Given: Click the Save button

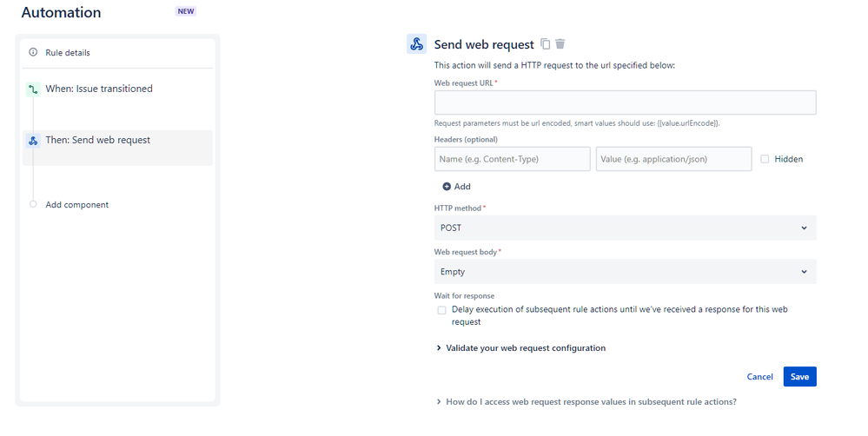Looking at the screenshot, I should pos(799,377).
